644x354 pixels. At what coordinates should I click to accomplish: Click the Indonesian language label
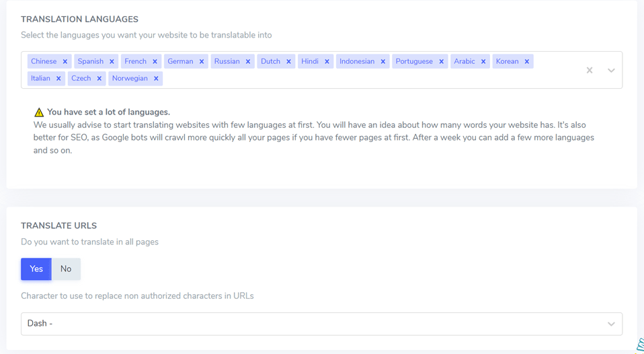357,61
